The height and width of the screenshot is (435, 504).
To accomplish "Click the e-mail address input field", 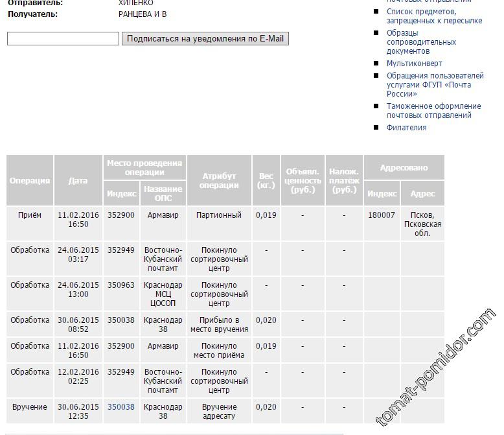I will coord(63,39).
